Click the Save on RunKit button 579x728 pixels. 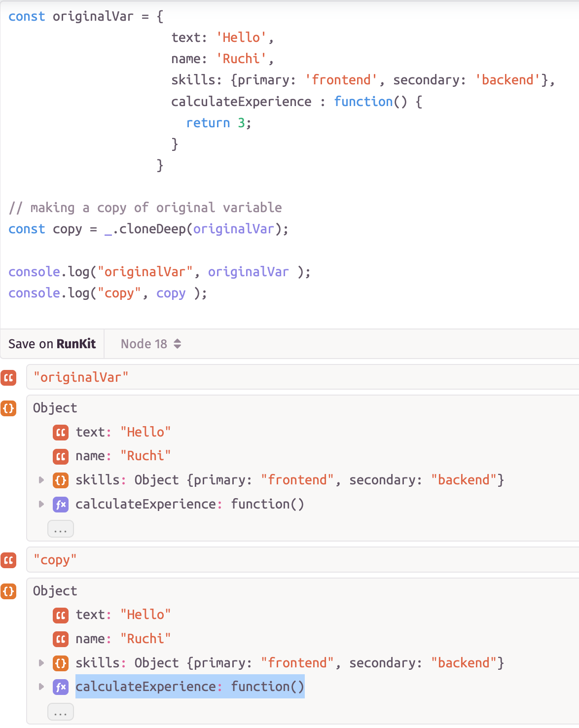[x=51, y=344]
